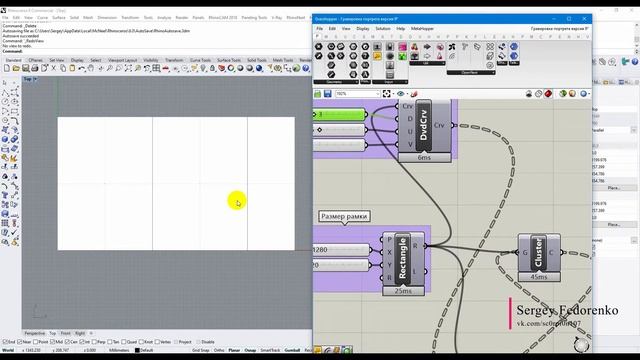
Task: Click the blue Render sphere icon
Action: coord(259,69)
